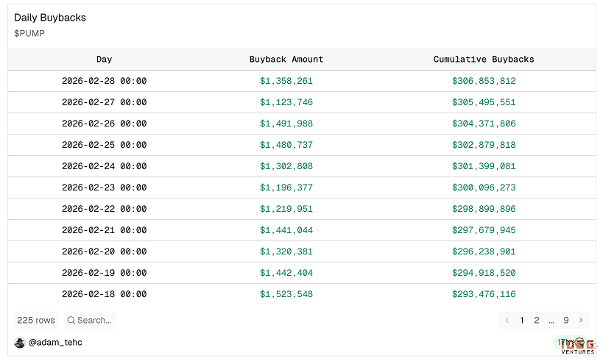The image size is (603, 364).
Task: Sort by Buyback Amount column header
Action: coord(286,60)
